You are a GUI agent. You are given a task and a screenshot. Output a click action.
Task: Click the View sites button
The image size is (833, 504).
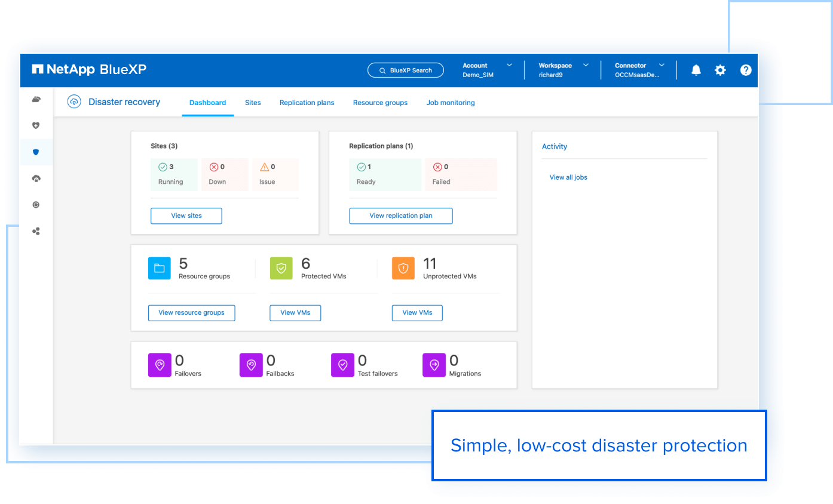(x=186, y=216)
